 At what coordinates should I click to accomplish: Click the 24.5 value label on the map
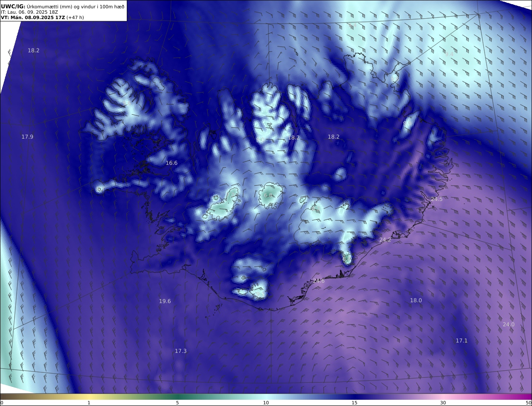coord(437,199)
